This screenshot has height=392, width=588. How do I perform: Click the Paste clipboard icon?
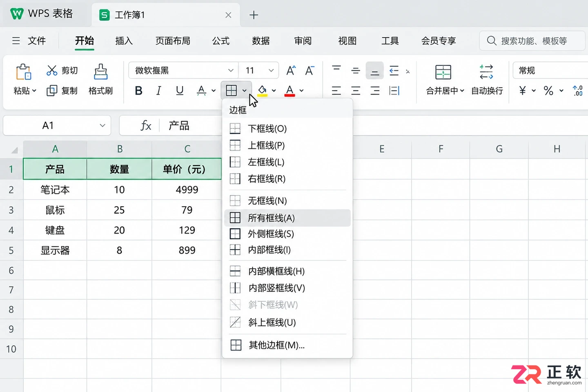click(24, 72)
